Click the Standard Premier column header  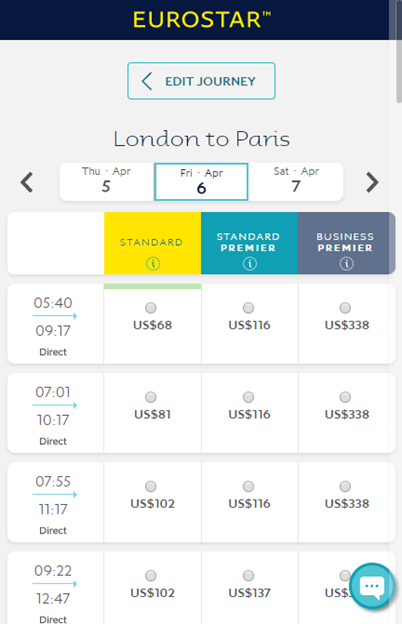point(250,243)
